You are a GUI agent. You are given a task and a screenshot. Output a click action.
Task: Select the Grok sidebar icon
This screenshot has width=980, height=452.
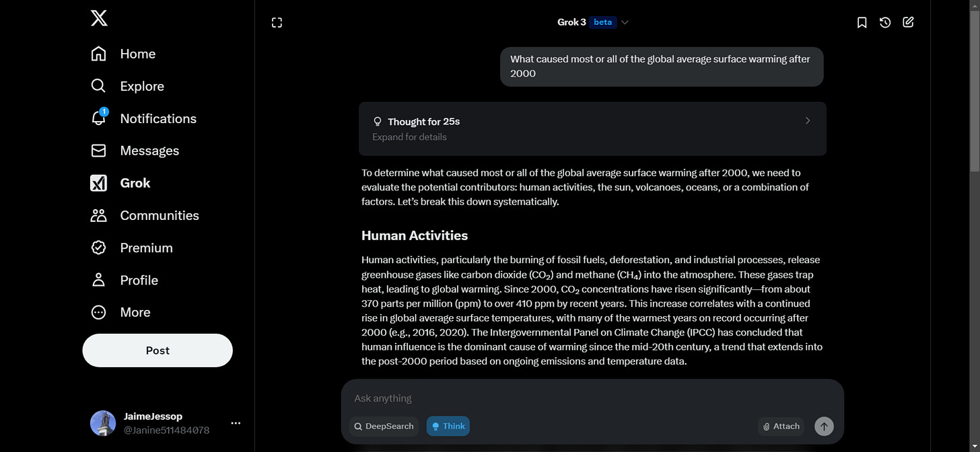[98, 183]
